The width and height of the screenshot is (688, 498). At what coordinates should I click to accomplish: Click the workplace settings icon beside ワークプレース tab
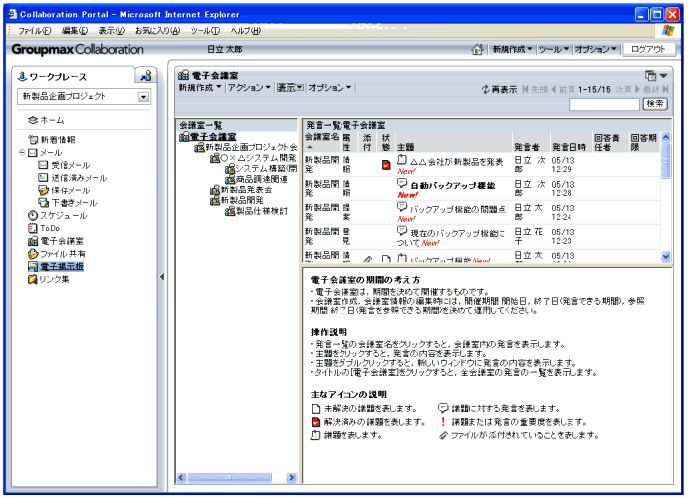tap(145, 76)
